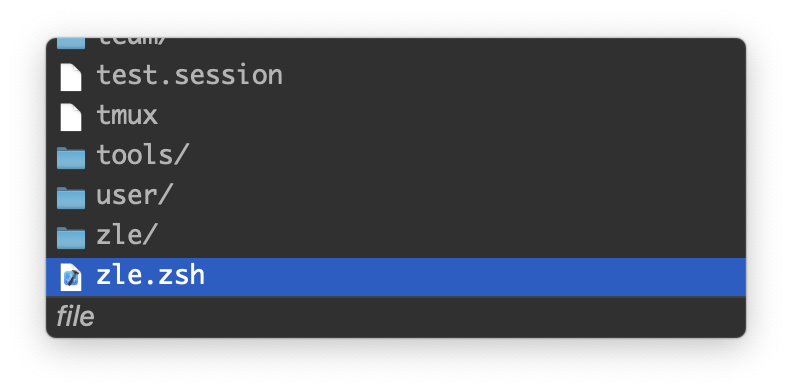Click the zle folder icon
792x392 pixels.
click(x=71, y=237)
